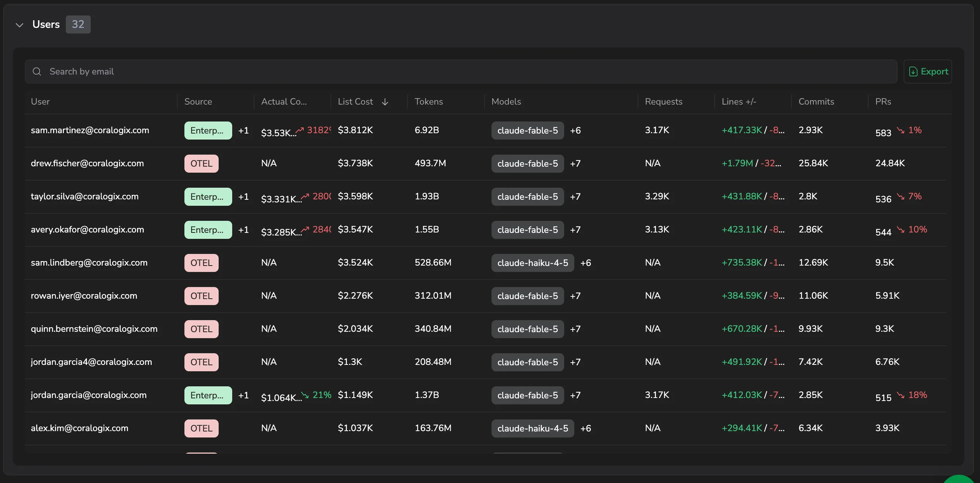The height and width of the screenshot is (483, 980).
Task: Click list cost value $1.3K
Action: tap(350, 361)
